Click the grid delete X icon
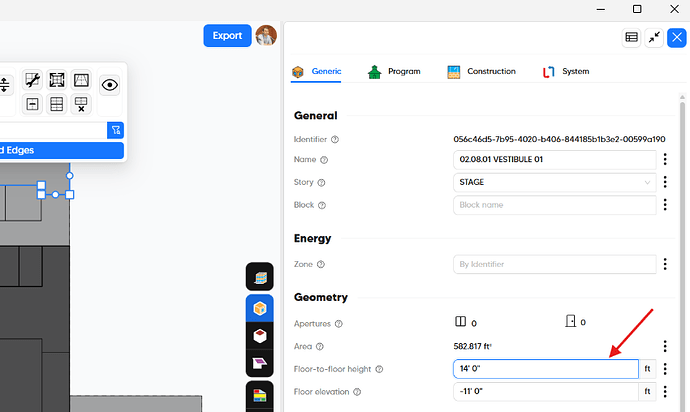The image size is (690, 412). tap(81, 104)
